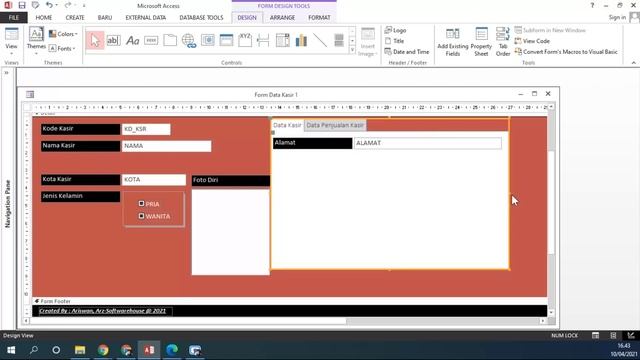Image resolution: width=640 pixels, height=360 pixels.
Task: Select the Button control tool
Action: [151, 40]
